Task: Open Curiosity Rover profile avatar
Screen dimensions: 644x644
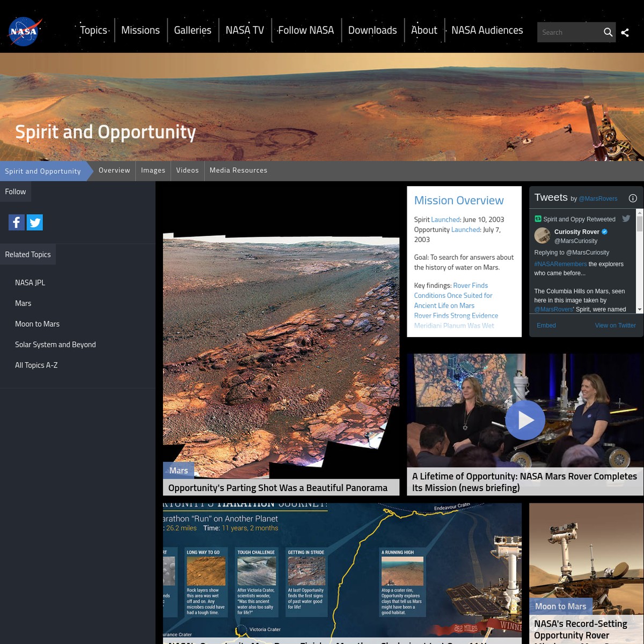Action: tap(542, 236)
